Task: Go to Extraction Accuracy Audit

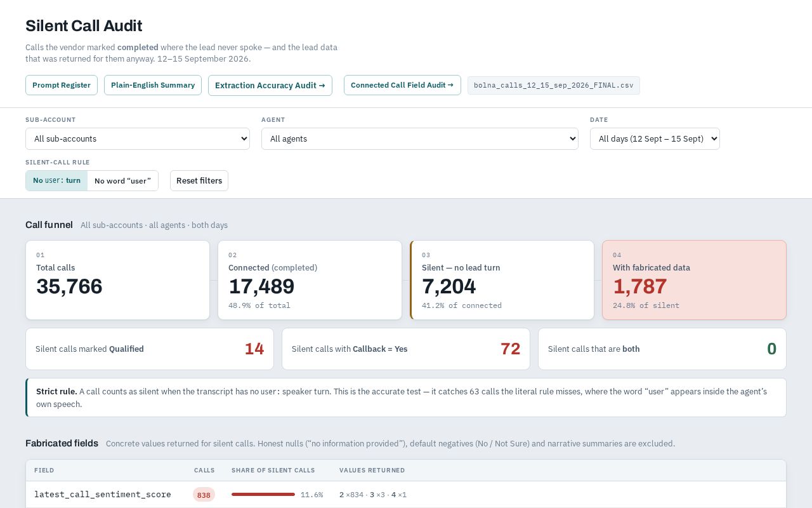Action: tap(270, 86)
